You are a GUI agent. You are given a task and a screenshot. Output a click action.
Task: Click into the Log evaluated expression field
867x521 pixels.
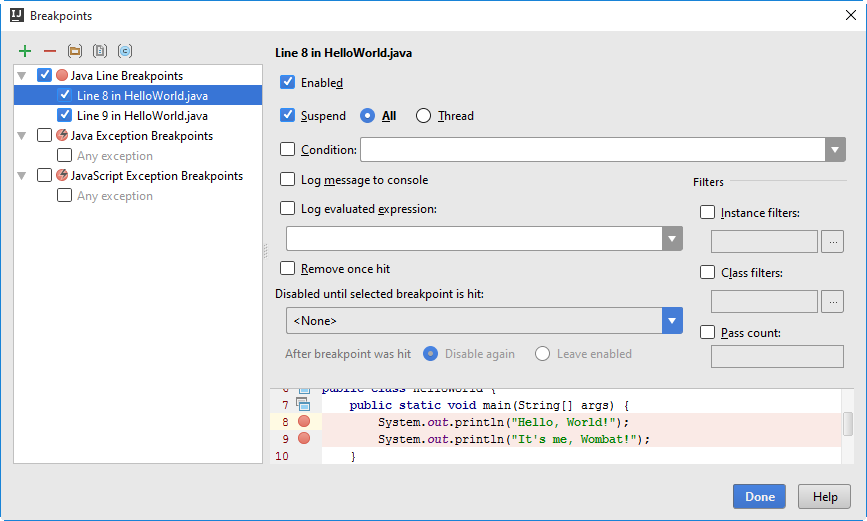tap(474, 239)
